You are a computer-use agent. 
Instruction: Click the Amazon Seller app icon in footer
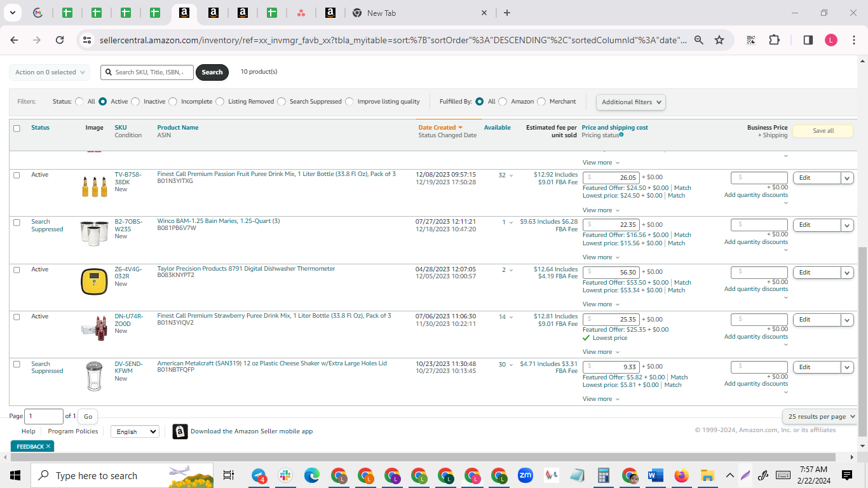pyautogui.click(x=180, y=431)
